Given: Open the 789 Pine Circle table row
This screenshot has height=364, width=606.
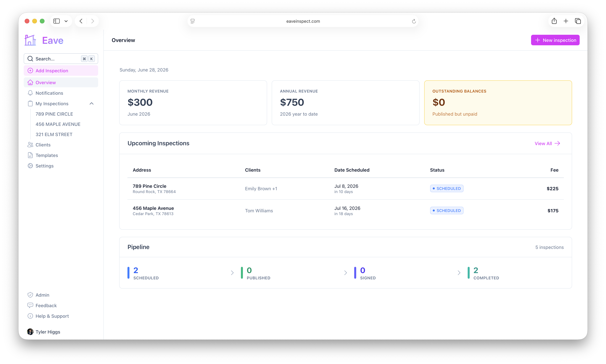Looking at the screenshot, I should (345, 189).
